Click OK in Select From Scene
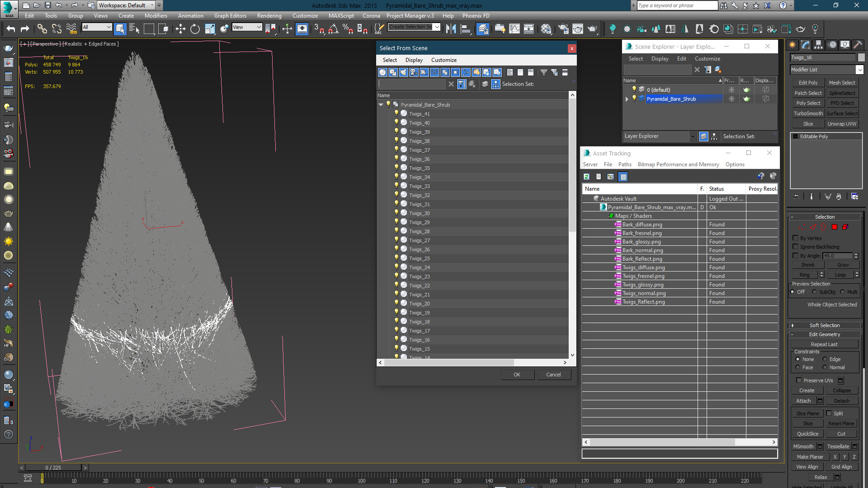Screen dimensions: 868x488 click(517, 375)
